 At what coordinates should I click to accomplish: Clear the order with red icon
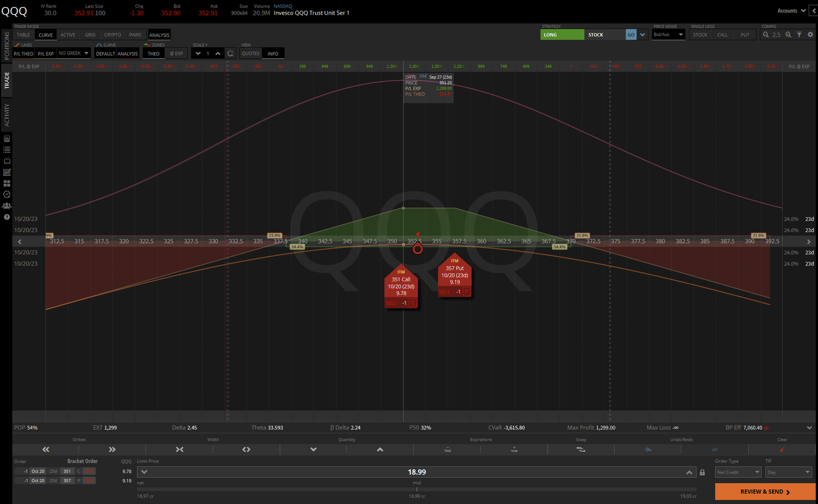pos(782,449)
